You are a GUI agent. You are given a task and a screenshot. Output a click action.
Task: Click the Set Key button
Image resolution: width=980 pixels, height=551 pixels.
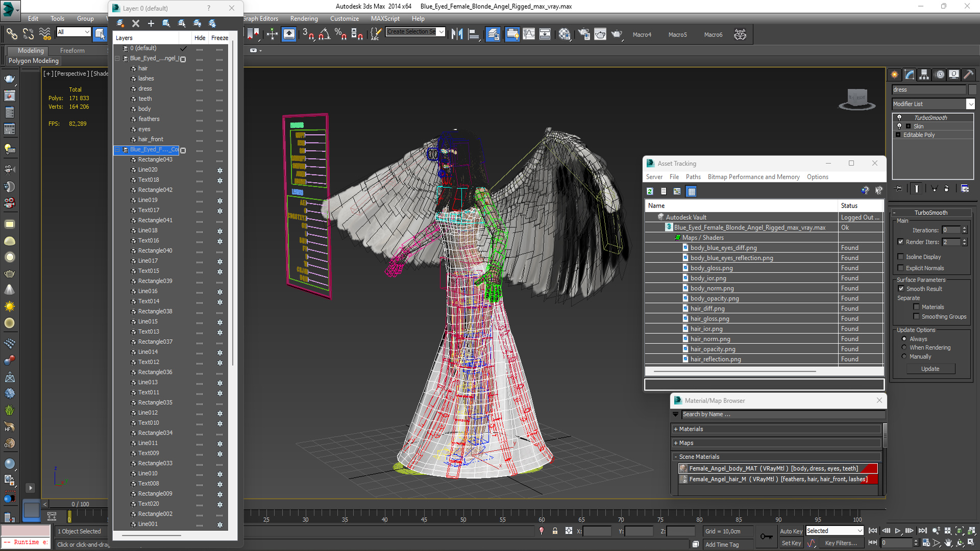click(791, 543)
